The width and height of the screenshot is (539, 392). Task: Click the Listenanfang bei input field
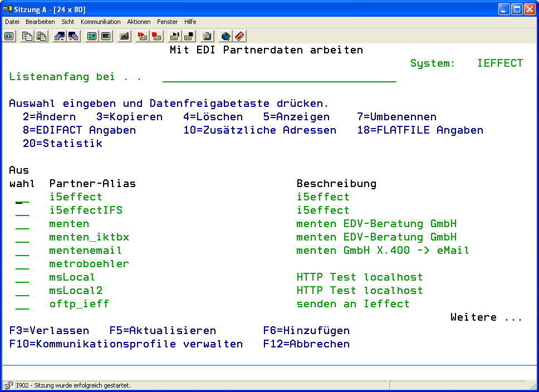[279, 77]
